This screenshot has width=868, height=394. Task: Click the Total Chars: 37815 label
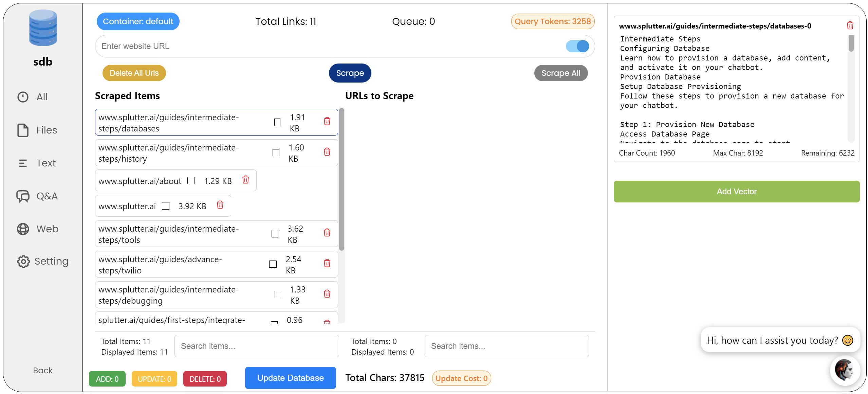(385, 378)
